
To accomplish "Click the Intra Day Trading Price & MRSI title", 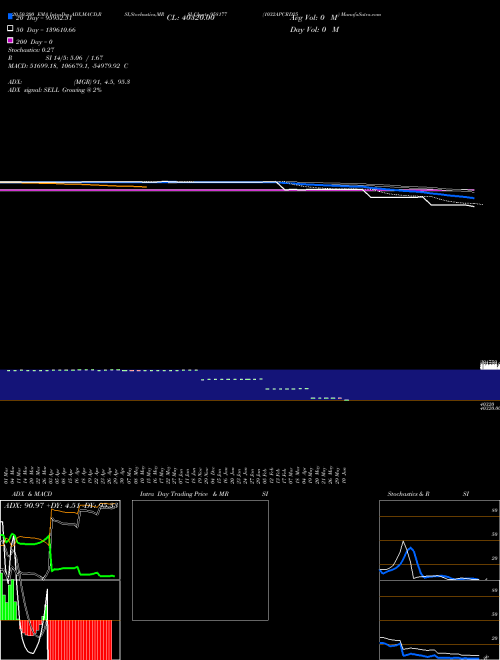I will (204, 494).
